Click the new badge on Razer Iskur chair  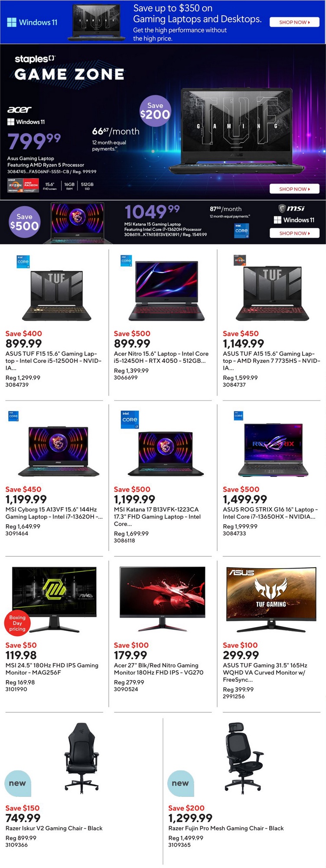tap(18, 783)
